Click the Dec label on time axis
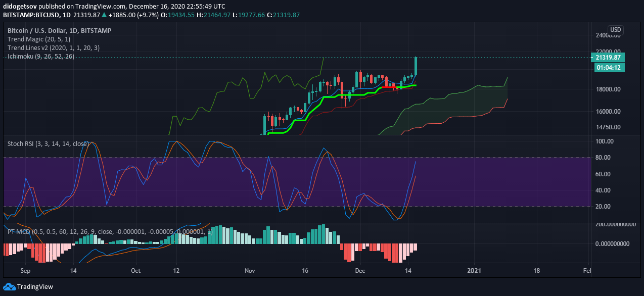This screenshot has width=644, height=296. (x=360, y=270)
